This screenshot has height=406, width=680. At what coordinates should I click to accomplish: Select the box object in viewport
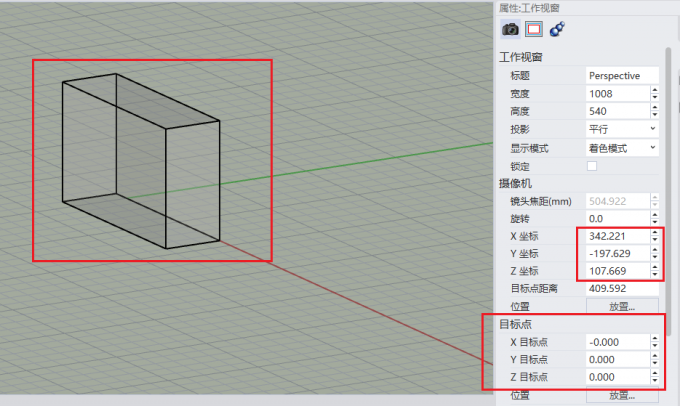141,161
